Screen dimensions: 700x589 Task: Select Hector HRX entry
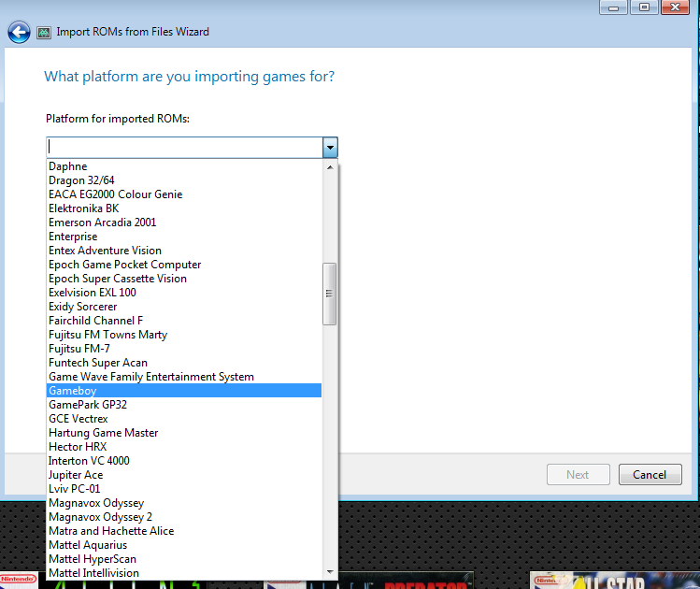click(184, 447)
